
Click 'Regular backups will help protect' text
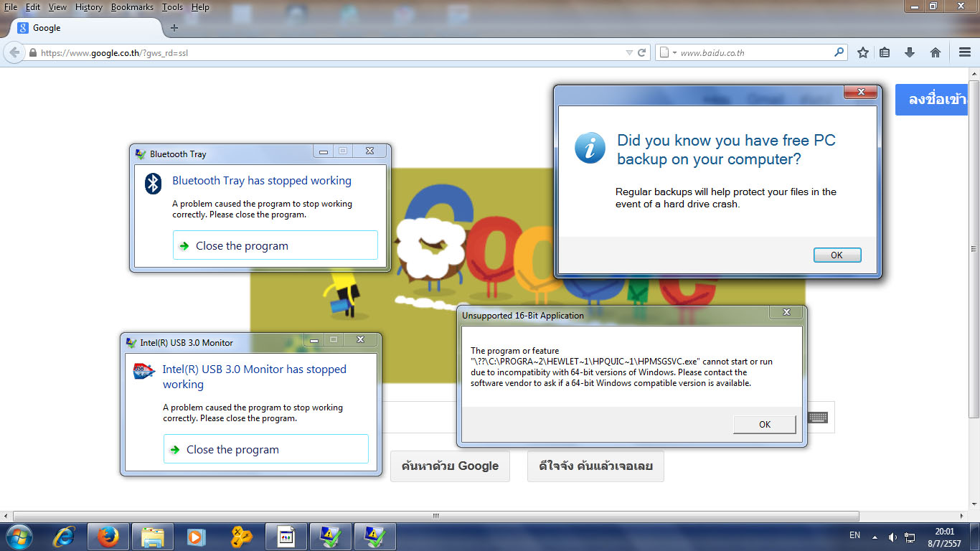[x=726, y=197]
